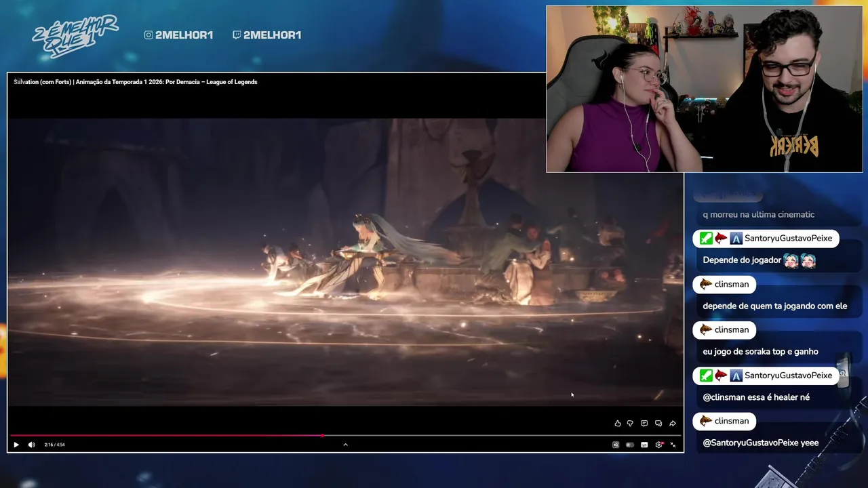Open the Instagram 2MELHOR1 handle
Viewport: 868px width, 488px height.
(178, 35)
